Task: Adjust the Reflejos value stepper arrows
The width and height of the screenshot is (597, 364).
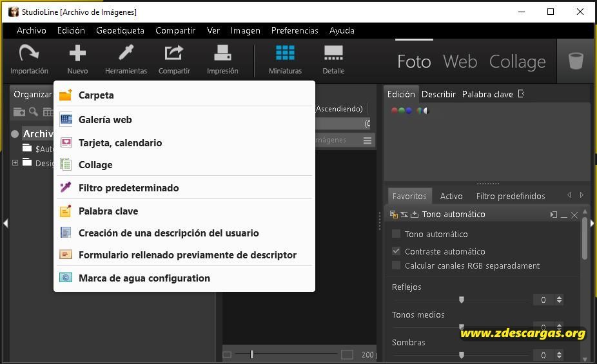Action: point(559,300)
